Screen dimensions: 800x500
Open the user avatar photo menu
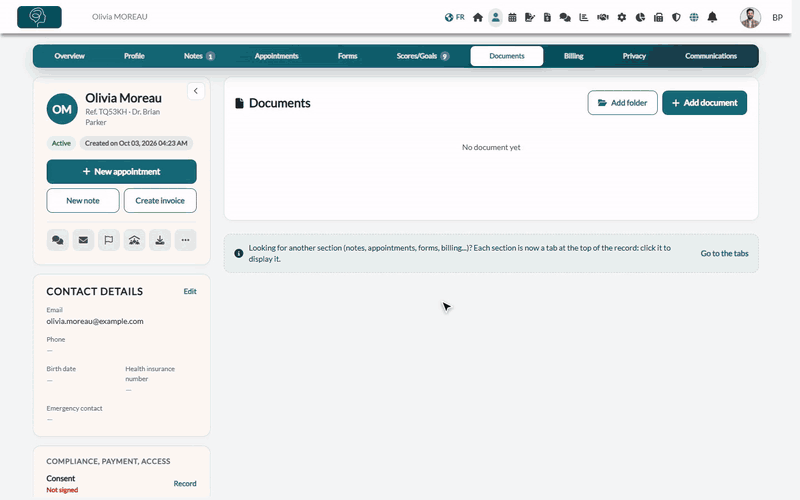(750, 17)
